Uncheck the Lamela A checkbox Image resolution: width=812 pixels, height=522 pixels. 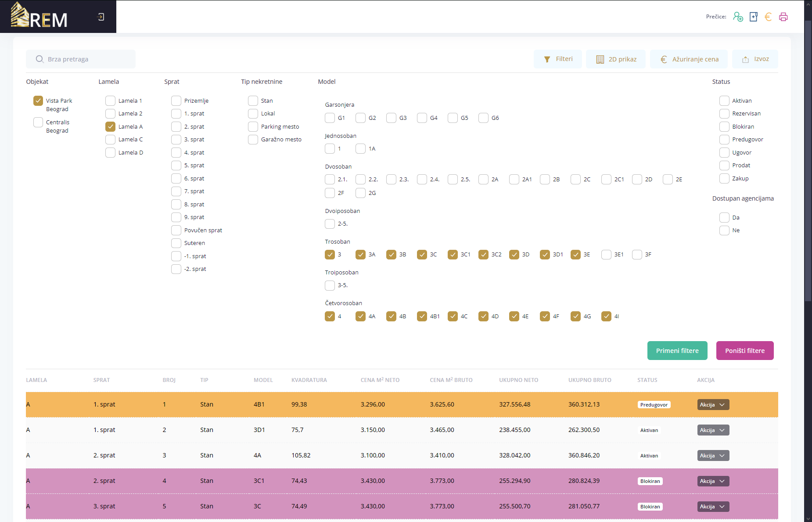[110, 126]
